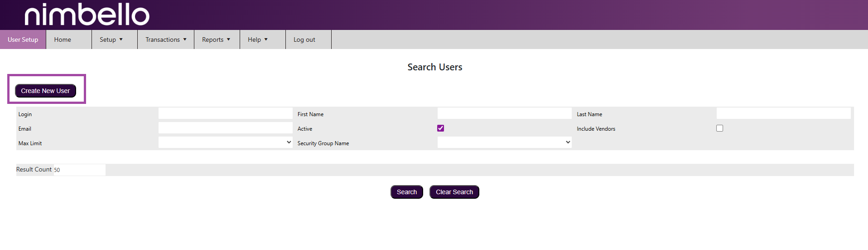Click the nimbello logo
The height and width of the screenshot is (250, 868).
point(87,15)
